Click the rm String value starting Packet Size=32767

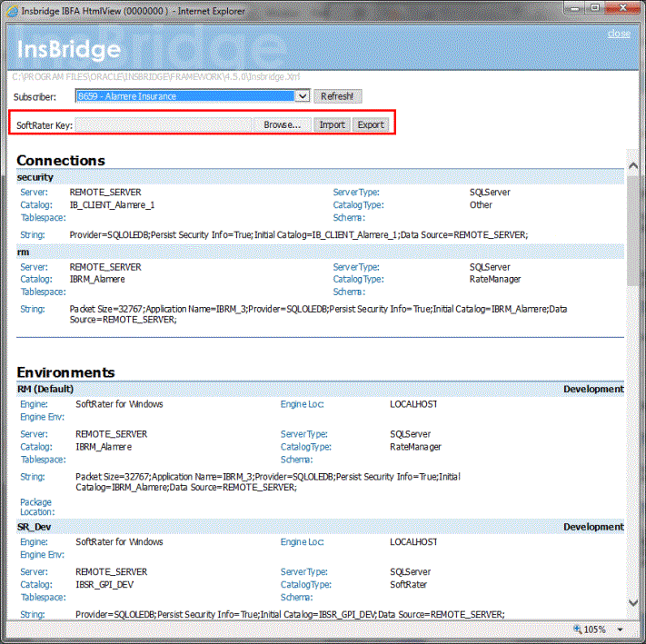[x=318, y=314]
